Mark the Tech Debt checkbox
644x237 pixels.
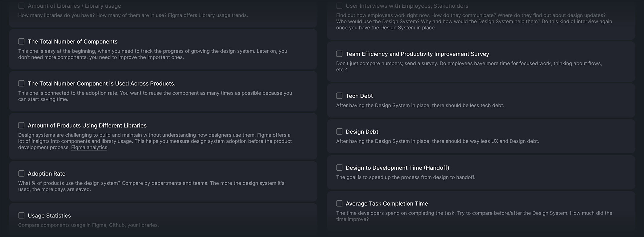coord(339,96)
